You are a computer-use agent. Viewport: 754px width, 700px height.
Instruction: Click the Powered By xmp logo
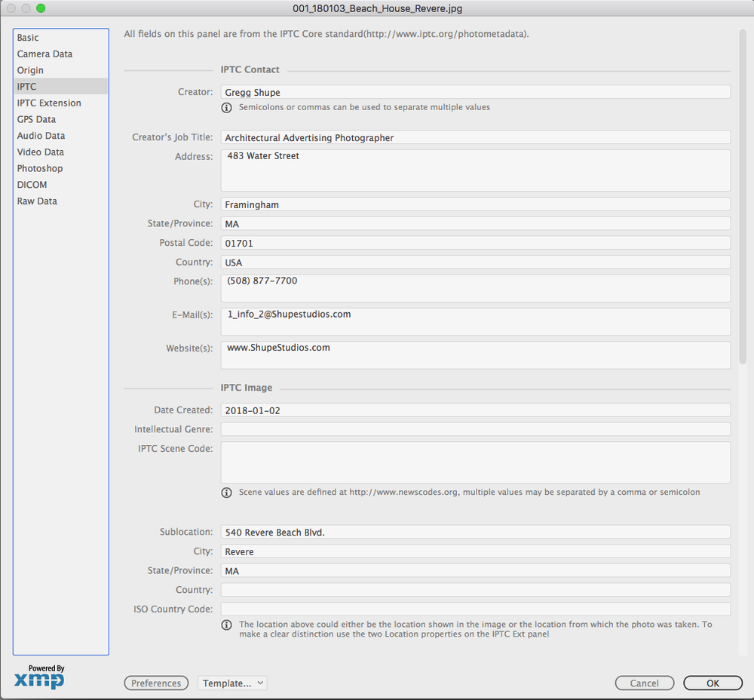[39, 677]
